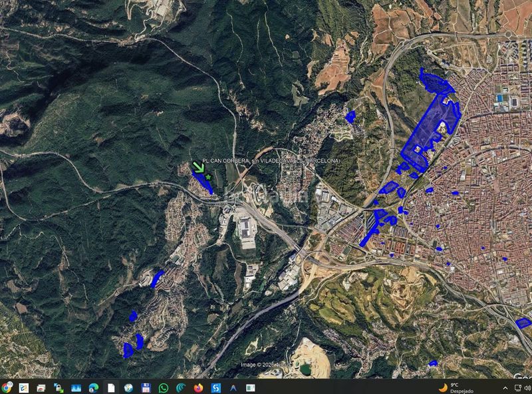This screenshot has width=532, height=394.
Task: Open Microsoft Edge from the taskbar
Action: (x=94, y=387)
